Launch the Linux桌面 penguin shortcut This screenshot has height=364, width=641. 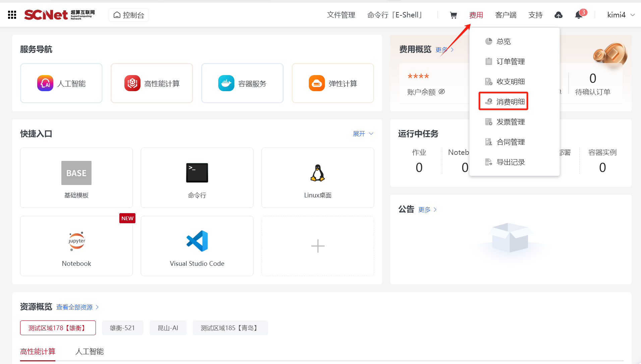(317, 178)
